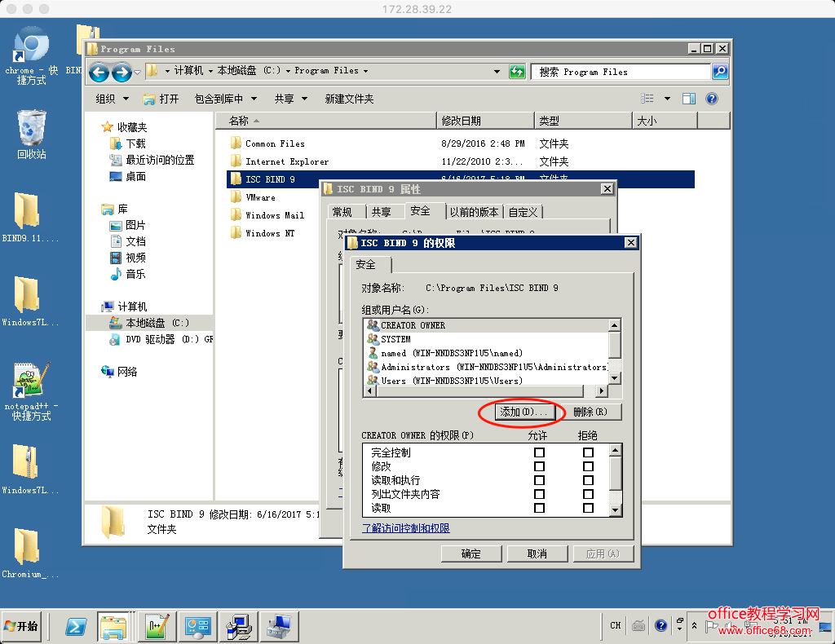Click the 删除(R) button
This screenshot has width=835, height=644.
(590, 412)
